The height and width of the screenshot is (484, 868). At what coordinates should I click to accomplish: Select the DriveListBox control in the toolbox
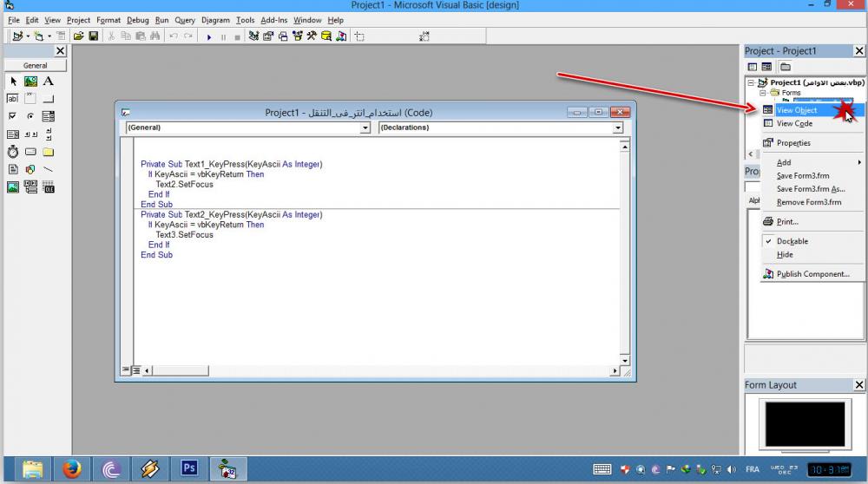coord(30,152)
